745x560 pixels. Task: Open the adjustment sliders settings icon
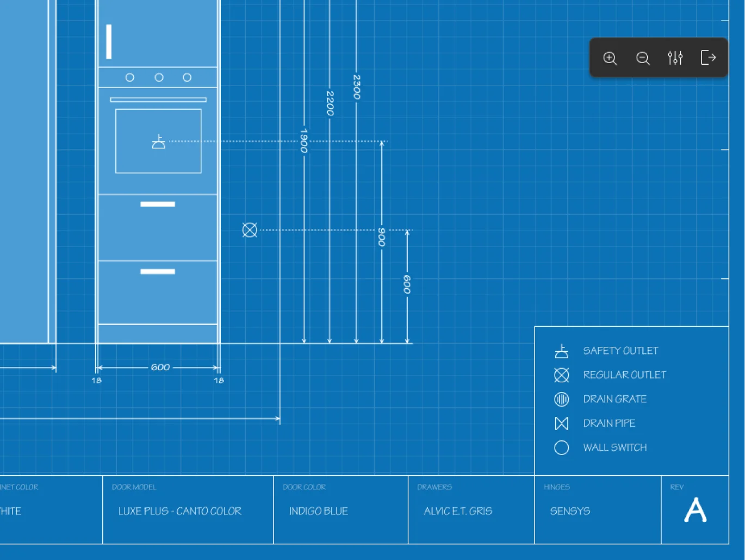675,58
